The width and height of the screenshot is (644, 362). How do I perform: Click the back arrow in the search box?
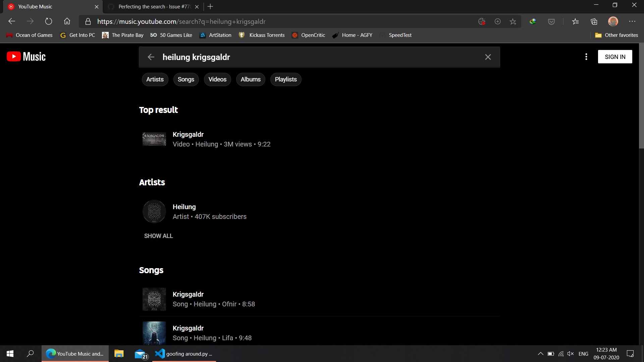point(151,57)
